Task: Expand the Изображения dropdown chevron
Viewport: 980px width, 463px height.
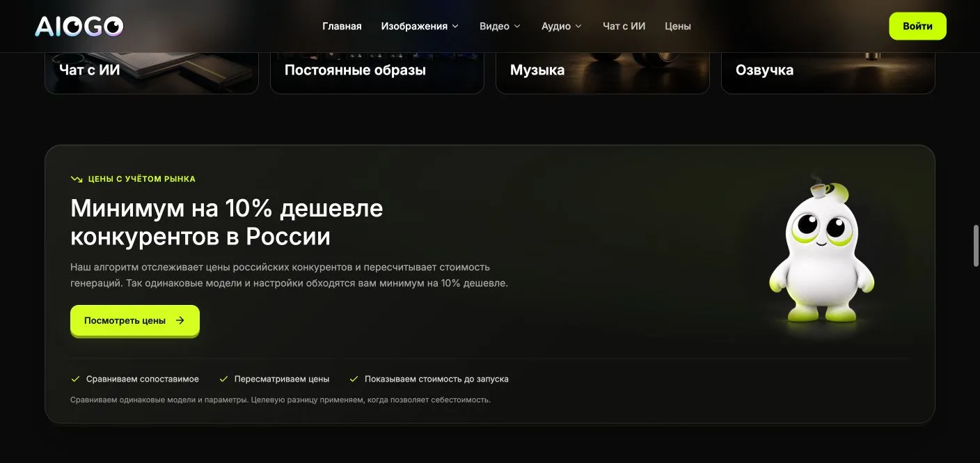Action: [455, 26]
